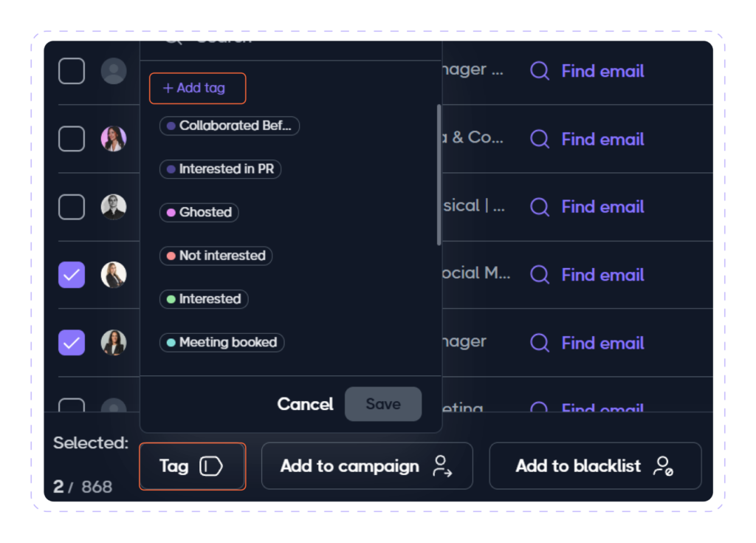Click the avatar of the man in the third row
This screenshot has width=756, height=543.
(x=114, y=207)
